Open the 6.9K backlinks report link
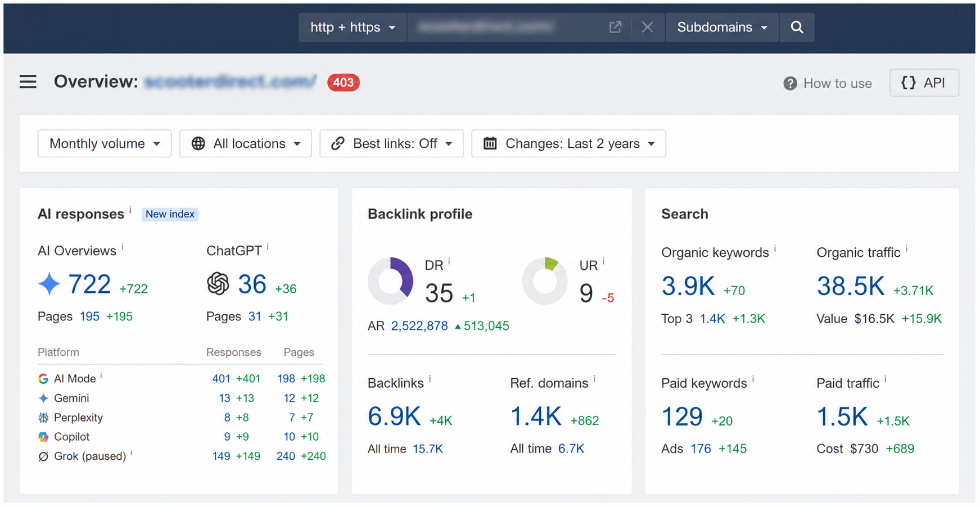Screen dimensions: 980x507 (394, 417)
